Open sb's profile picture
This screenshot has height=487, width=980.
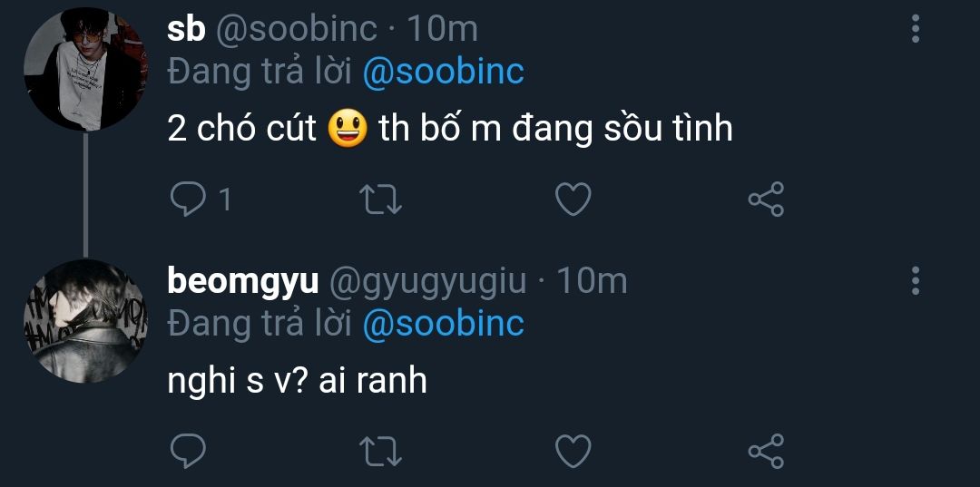pyautogui.click(x=85, y=69)
